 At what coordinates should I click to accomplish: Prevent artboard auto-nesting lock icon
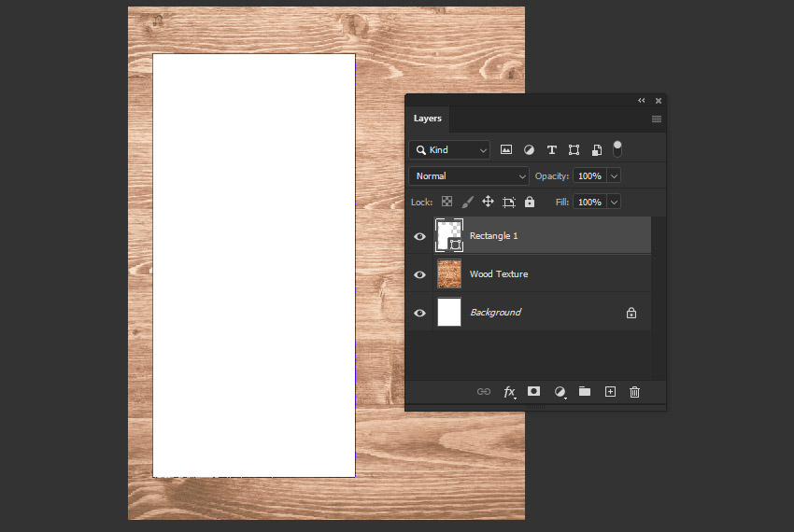509,202
